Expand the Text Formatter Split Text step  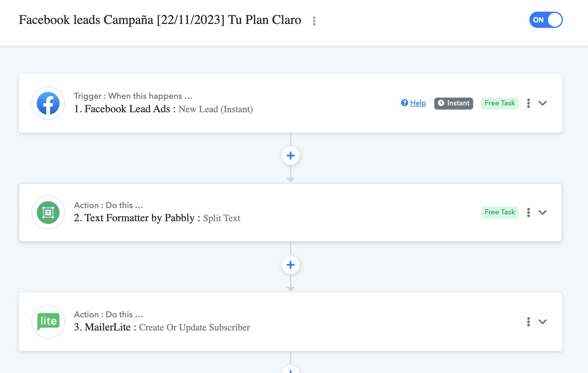tap(543, 213)
